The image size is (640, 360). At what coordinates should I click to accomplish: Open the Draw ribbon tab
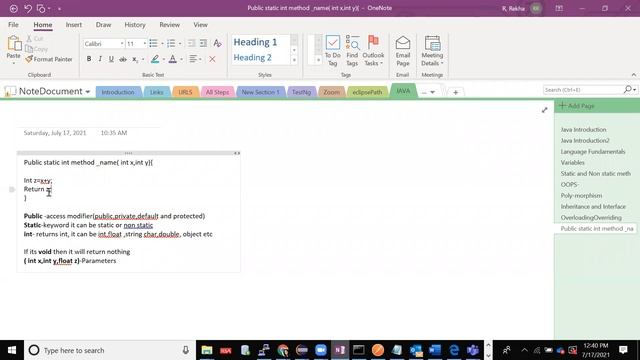coord(103,25)
